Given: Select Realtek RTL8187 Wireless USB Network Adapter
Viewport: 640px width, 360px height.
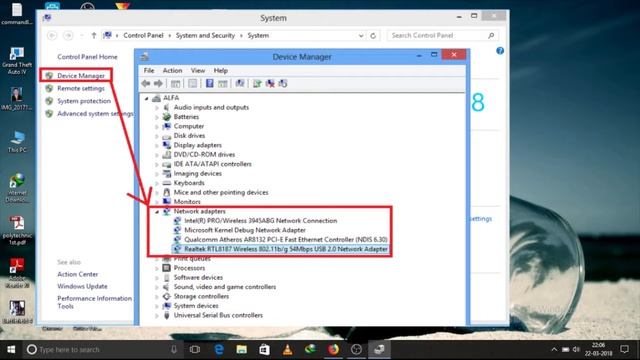Looking at the screenshot, I should [x=286, y=249].
